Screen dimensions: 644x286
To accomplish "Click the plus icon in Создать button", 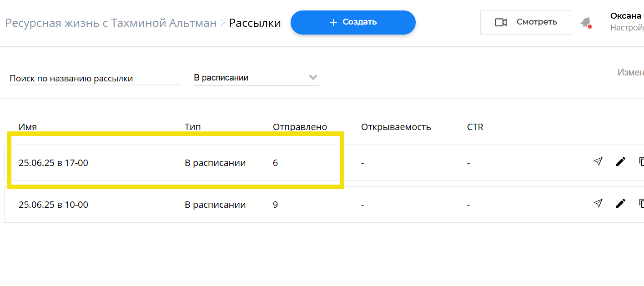I will point(333,22).
